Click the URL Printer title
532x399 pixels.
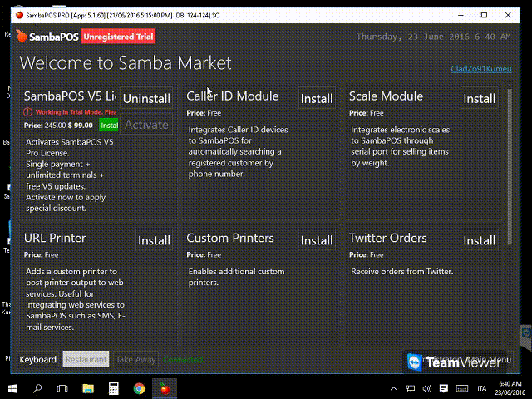click(55, 239)
